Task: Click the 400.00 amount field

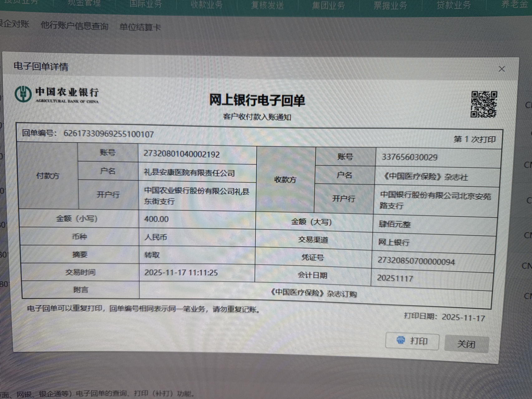Action: pyautogui.click(x=156, y=219)
